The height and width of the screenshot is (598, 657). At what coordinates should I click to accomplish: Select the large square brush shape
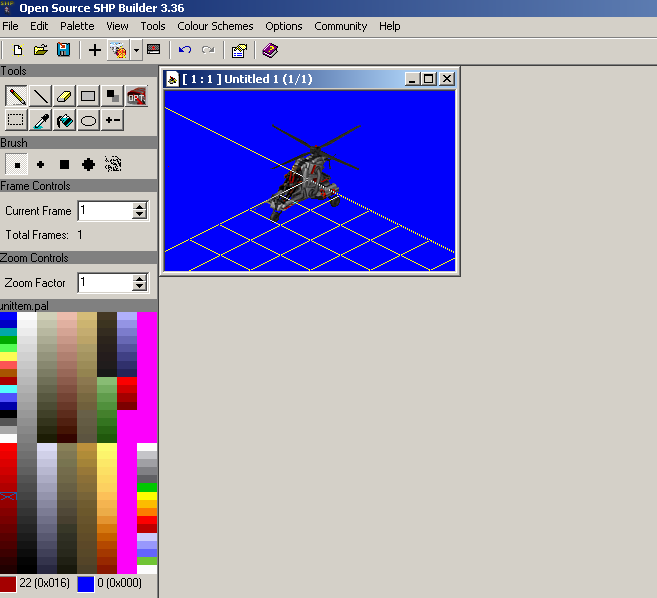point(64,164)
